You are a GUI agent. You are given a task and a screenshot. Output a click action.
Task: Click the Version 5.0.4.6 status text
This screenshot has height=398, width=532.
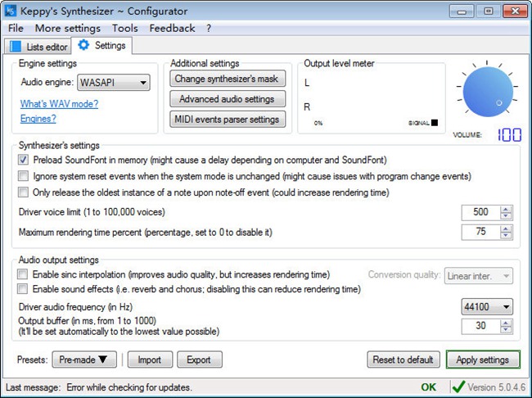click(496, 387)
